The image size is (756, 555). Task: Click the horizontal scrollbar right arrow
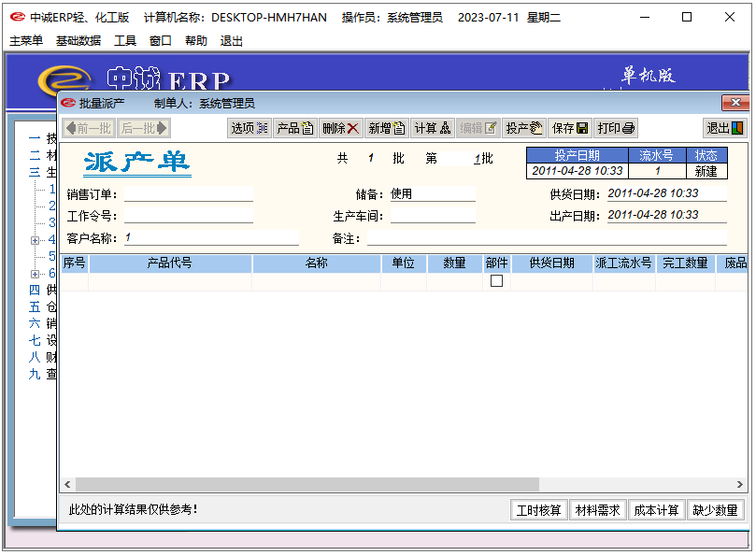(740, 485)
